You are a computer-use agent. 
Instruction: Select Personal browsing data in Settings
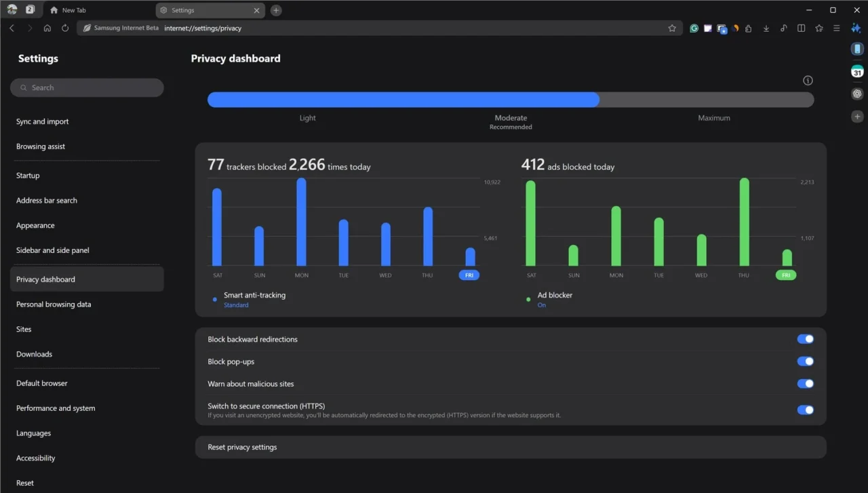(x=53, y=304)
